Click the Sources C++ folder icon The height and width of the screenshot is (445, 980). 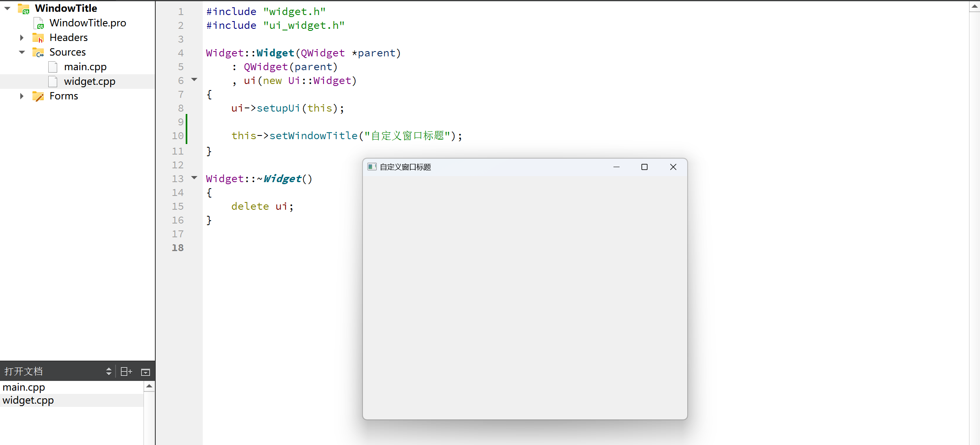coord(38,52)
